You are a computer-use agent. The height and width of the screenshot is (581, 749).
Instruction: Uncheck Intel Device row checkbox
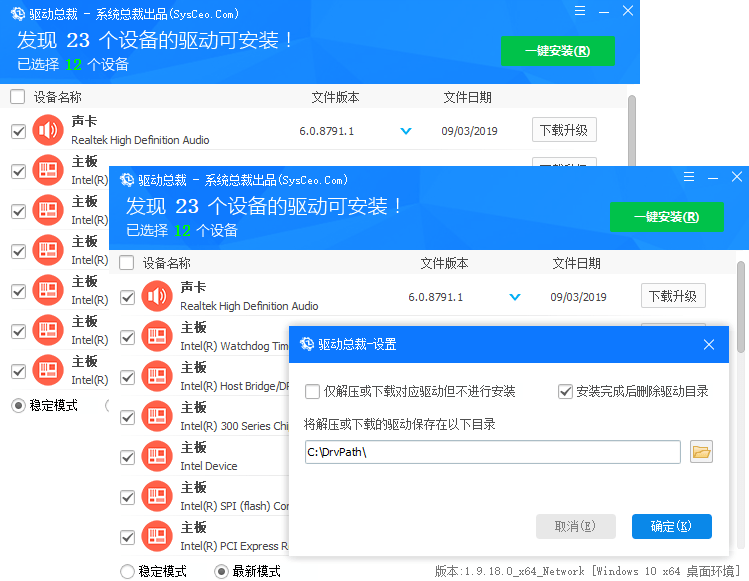128,457
